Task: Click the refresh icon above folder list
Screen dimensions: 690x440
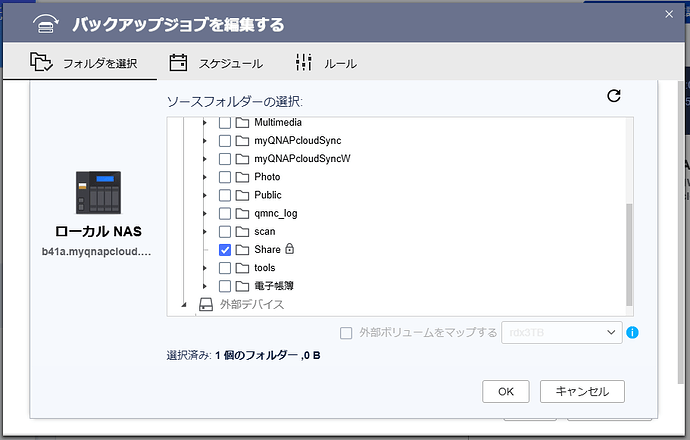Action: 614,95
